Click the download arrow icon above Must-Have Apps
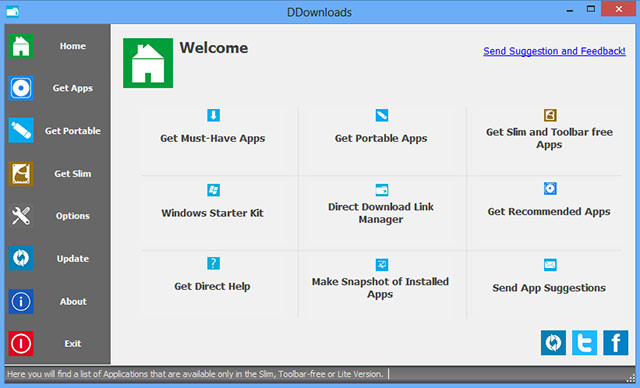Viewport: 640px width, 388px height. tap(213, 115)
